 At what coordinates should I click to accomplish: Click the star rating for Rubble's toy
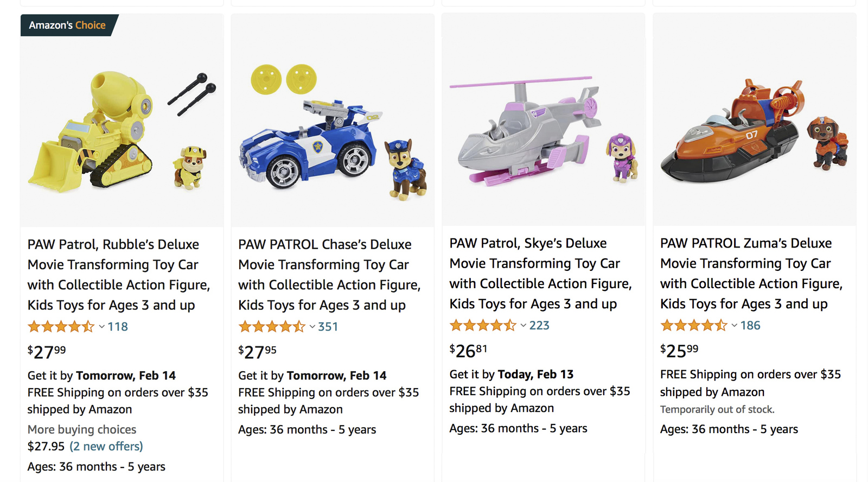click(61, 327)
